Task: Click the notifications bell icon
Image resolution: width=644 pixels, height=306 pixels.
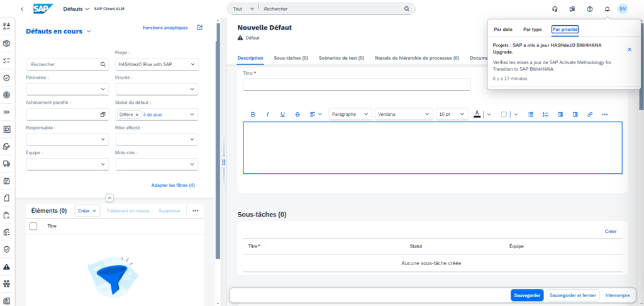Action: [x=607, y=9]
